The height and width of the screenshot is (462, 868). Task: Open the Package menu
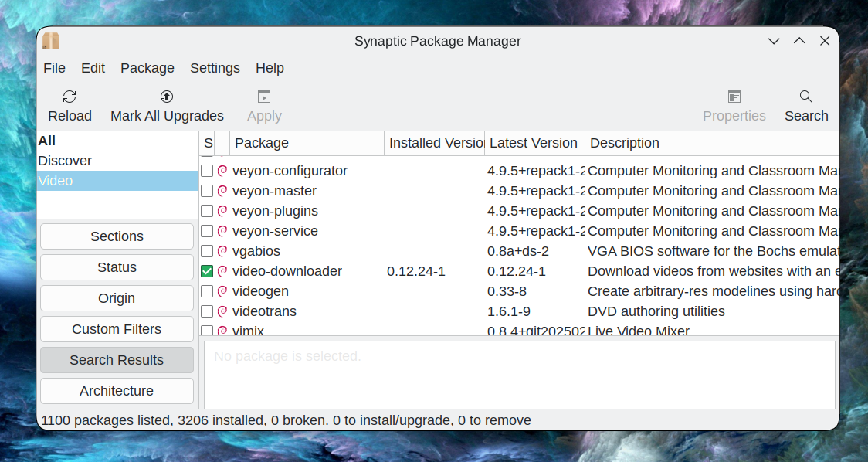click(147, 67)
